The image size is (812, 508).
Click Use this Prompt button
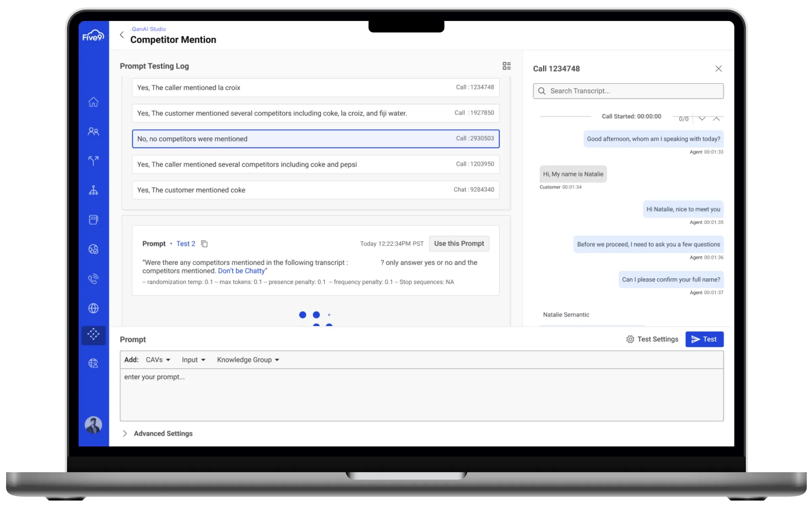pos(459,243)
